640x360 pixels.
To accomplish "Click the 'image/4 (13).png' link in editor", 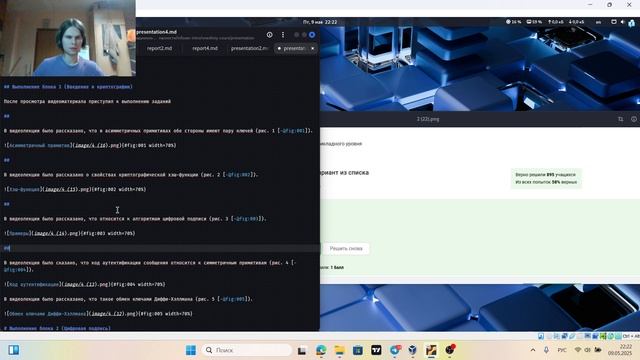I will tap(87, 284).
